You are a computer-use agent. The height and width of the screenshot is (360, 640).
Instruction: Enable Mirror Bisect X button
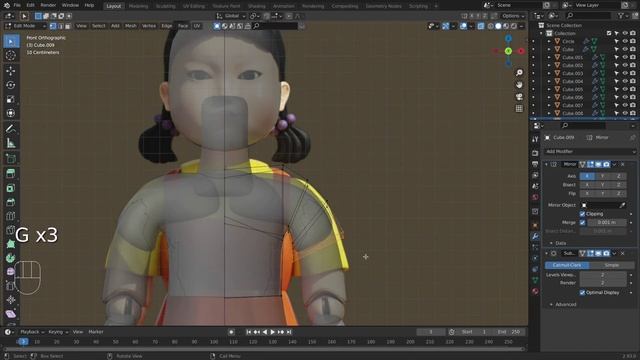coord(587,185)
